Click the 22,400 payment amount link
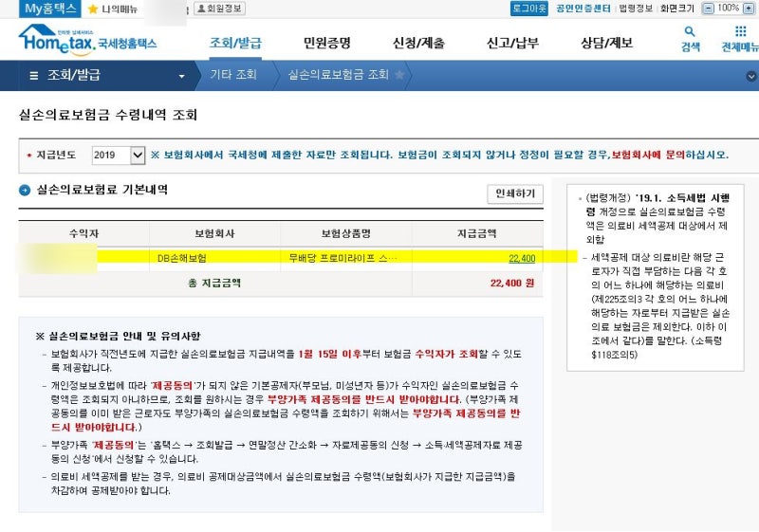 522,258
